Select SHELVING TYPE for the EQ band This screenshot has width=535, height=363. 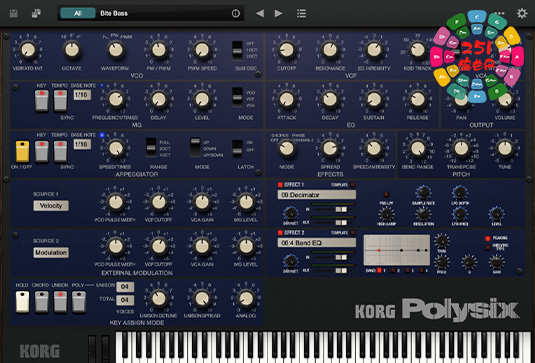tap(488, 246)
